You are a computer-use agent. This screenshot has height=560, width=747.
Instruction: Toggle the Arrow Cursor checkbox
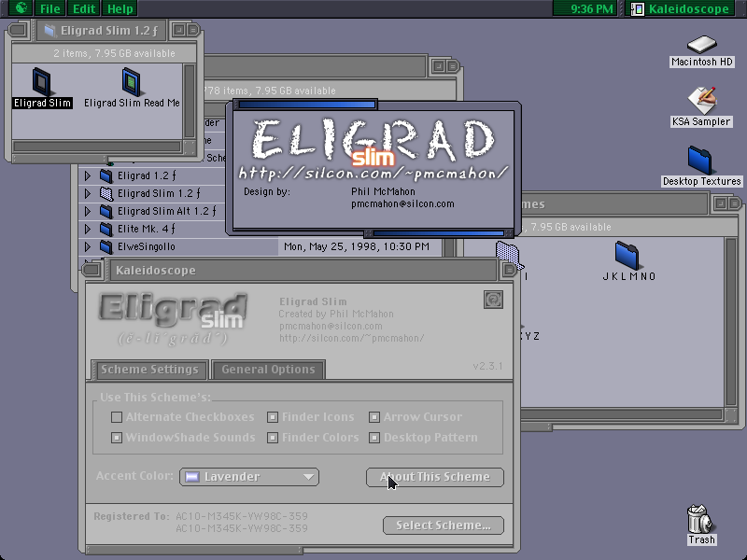[374, 417]
